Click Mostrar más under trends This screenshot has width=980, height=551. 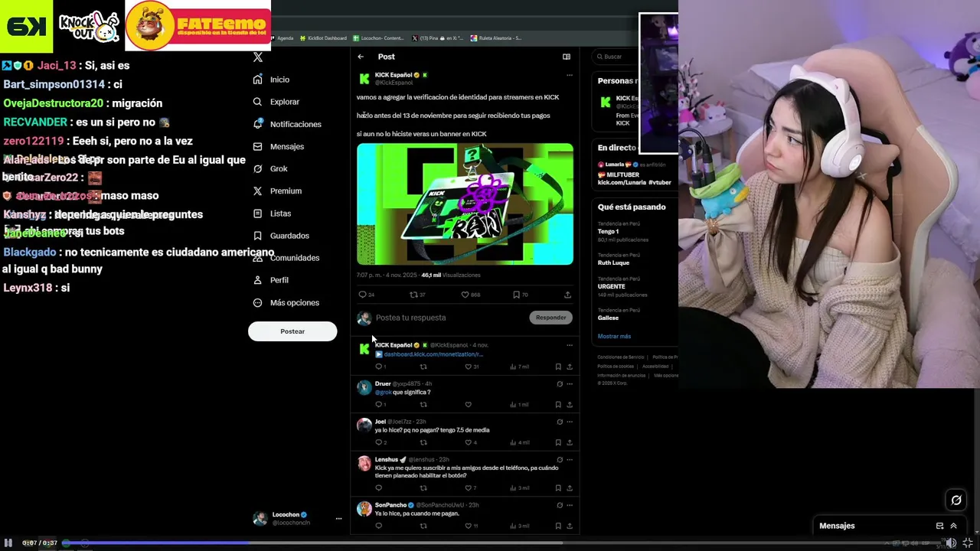pos(614,337)
